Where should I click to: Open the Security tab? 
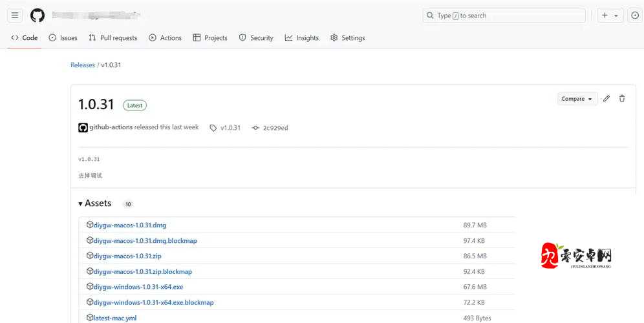point(256,37)
